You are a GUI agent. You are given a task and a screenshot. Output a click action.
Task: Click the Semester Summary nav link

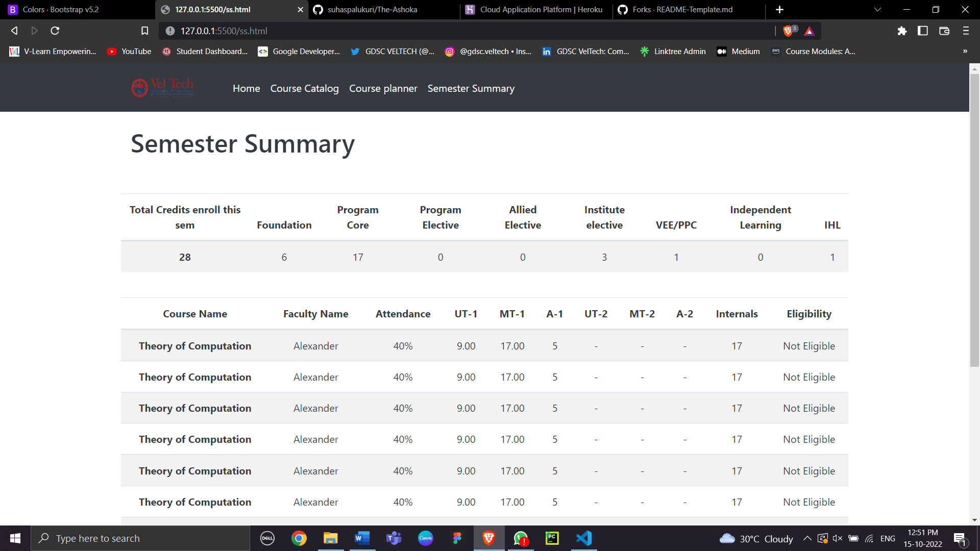pyautogui.click(x=471, y=88)
